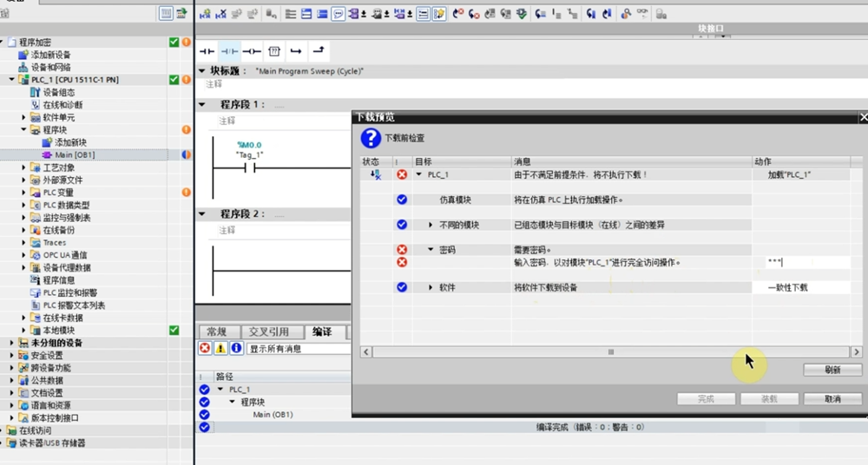Image resolution: width=868 pixels, height=465 pixels.
Task: Click the close branch icon
Action: tap(319, 51)
